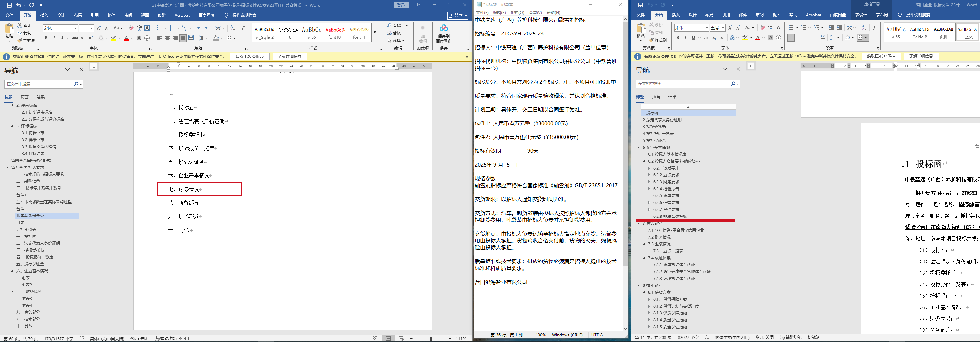The width and height of the screenshot is (980, 342).
Task: Toggle justify alignment in 招标文件 window
Action: [183, 38]
